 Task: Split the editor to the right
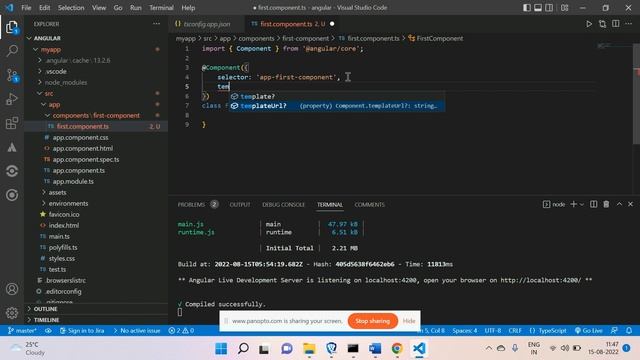(616, 24)
